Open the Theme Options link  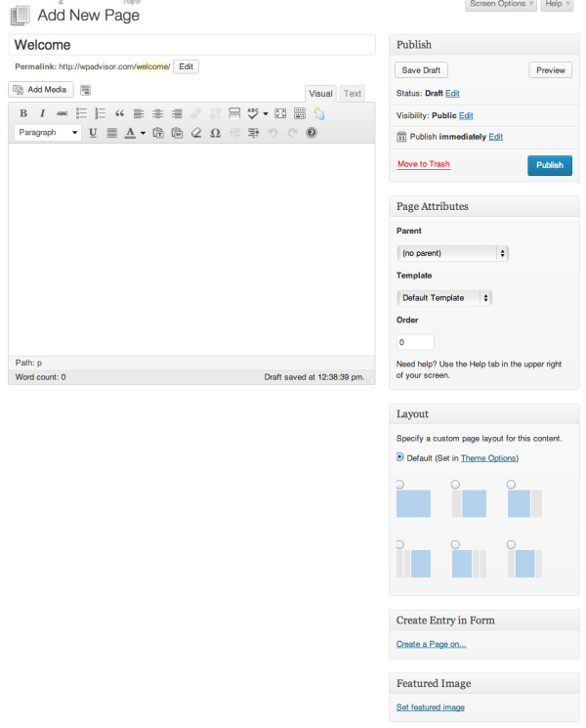tap(488, 458)
